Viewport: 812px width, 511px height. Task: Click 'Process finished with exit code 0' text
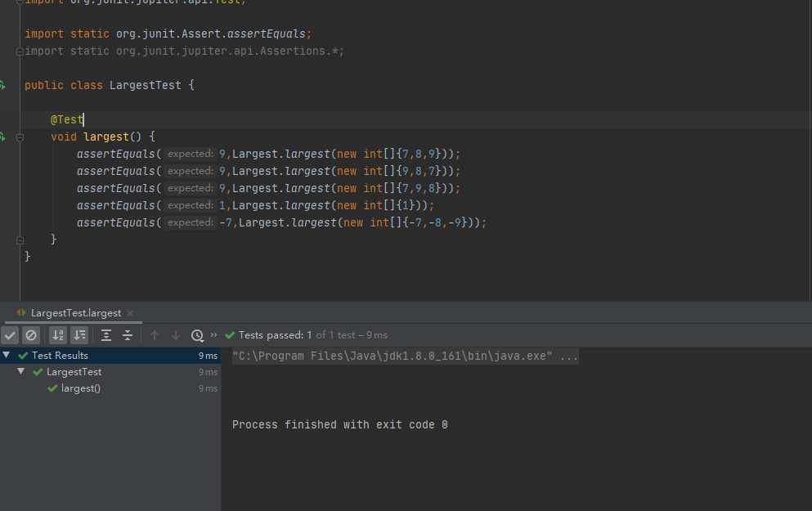point(339,424)
